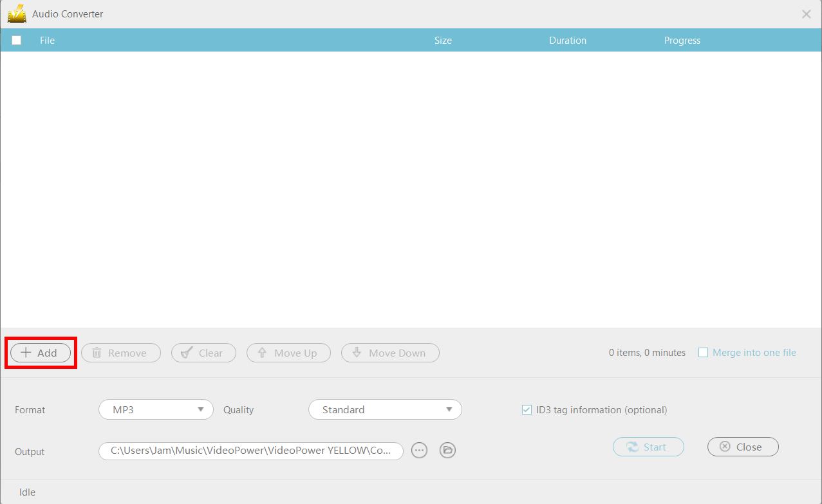Expand the Standard quality dropdown
The image size is (822, 504).
385,409
